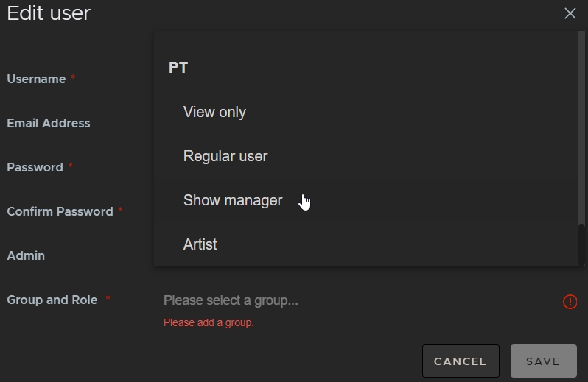Click the red error warning icon
Screen dimensions: 588x382
[570, 301]
